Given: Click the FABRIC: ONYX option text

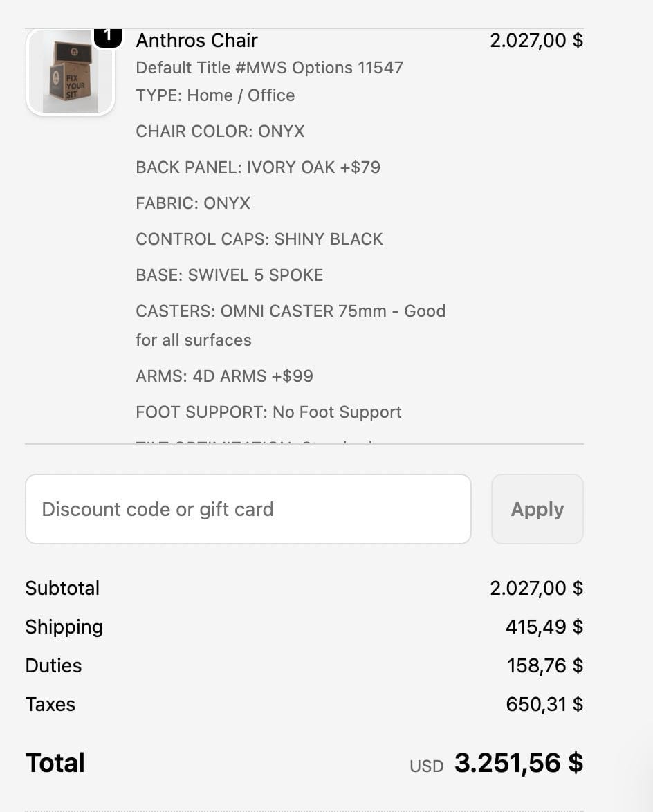Looking at the screenshot, I should click(x=193, y=203).
